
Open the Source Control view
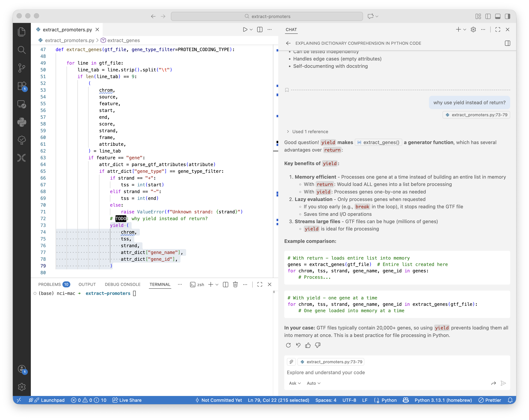pos(22,68)
